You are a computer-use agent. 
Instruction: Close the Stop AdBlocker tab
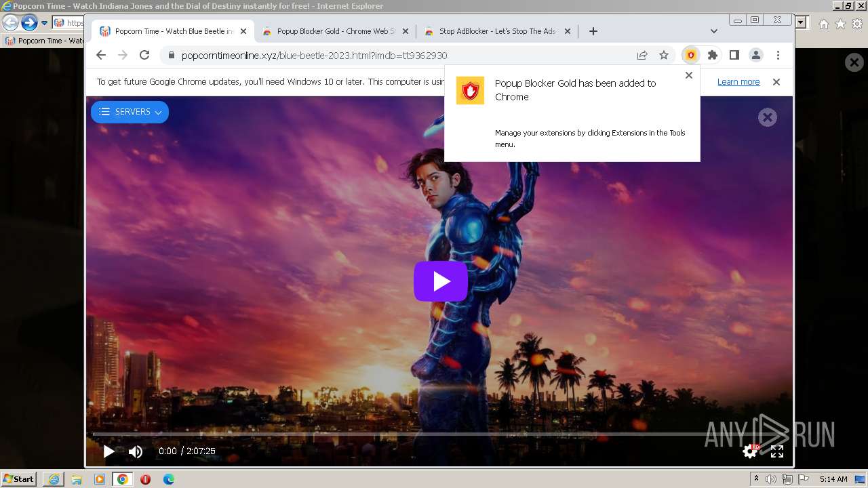568,31
